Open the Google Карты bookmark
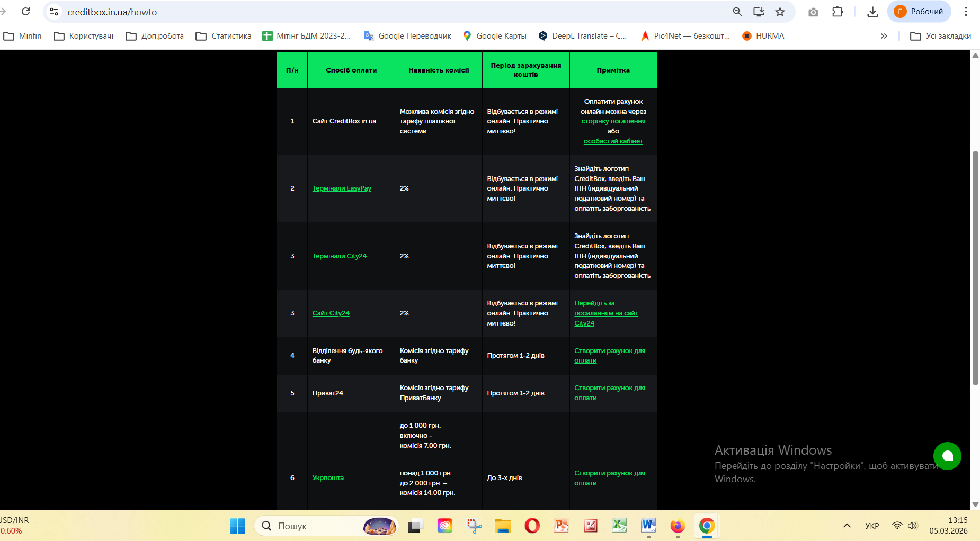 coord(494,36)
